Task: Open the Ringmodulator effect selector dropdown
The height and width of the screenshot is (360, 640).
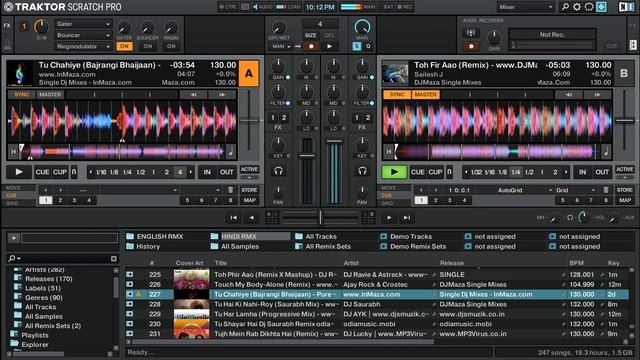Action: click(x=83, y=47)
